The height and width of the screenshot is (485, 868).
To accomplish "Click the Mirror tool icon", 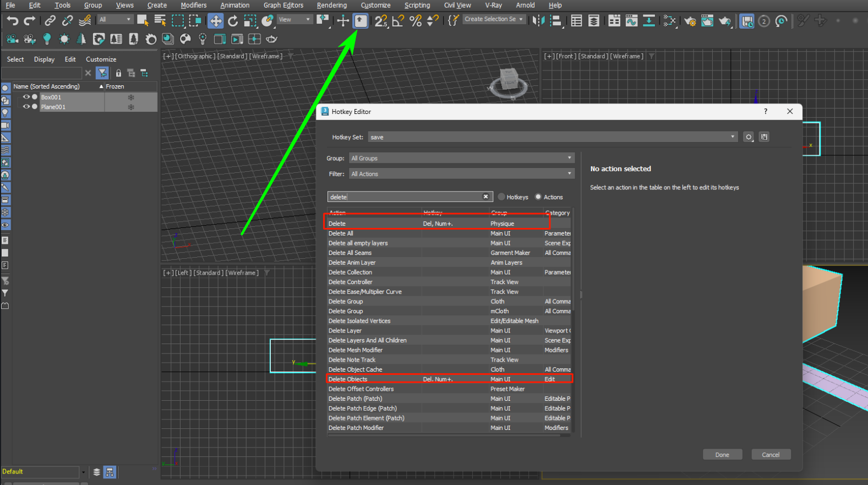I will click(538, 21).
